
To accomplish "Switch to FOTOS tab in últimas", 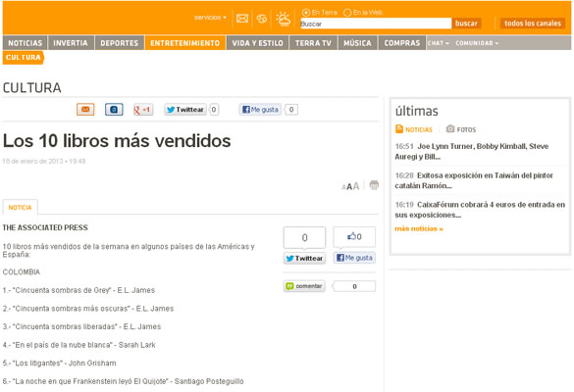I will pyautogui.click(x=461, y=129).
